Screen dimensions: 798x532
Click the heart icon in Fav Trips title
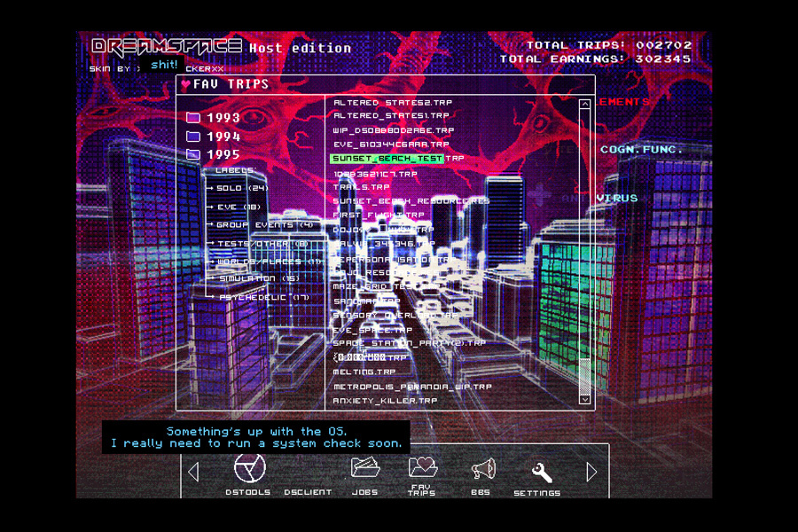pos(186,85)
